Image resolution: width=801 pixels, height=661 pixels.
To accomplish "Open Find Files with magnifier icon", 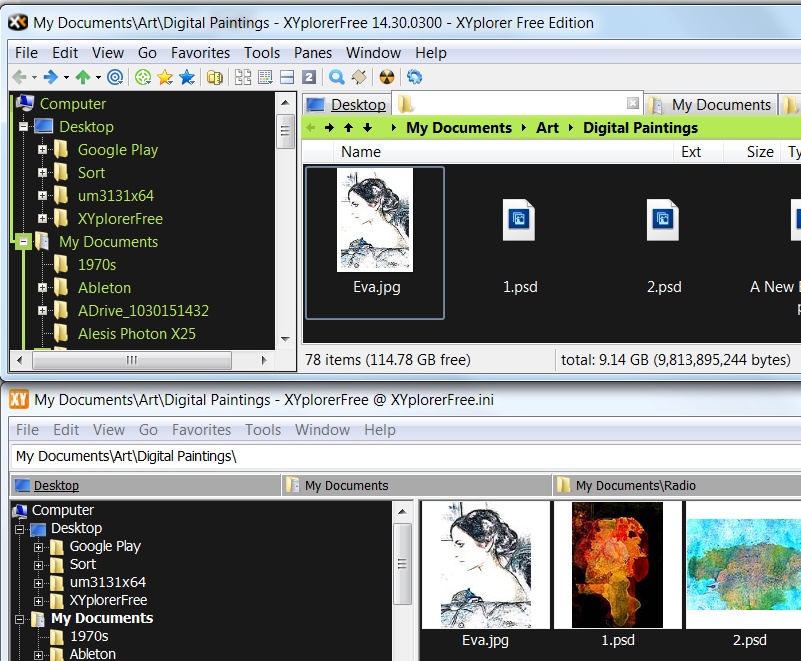I will pyautogui.click(x=337, y=77).
